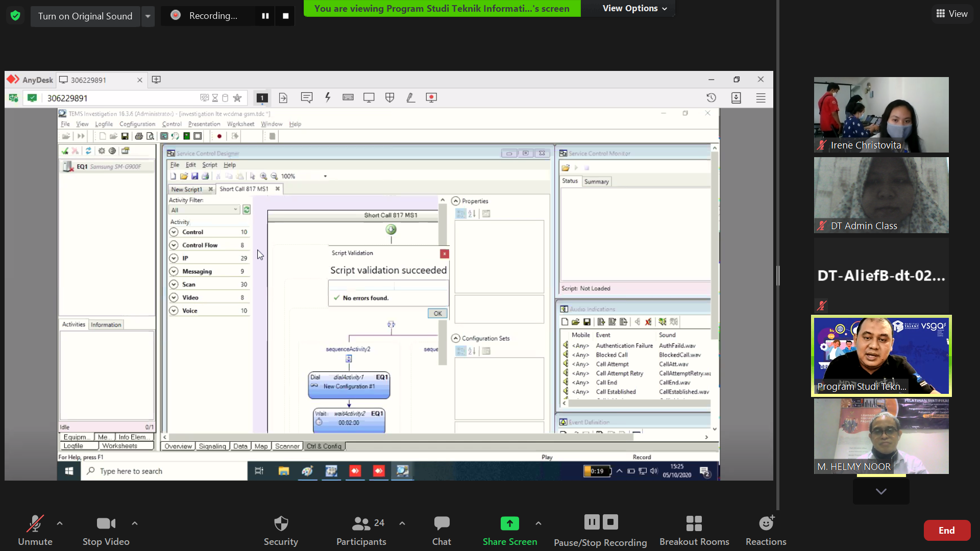
Task: Click the Unmute microphone icon
Action: (35, 524)
